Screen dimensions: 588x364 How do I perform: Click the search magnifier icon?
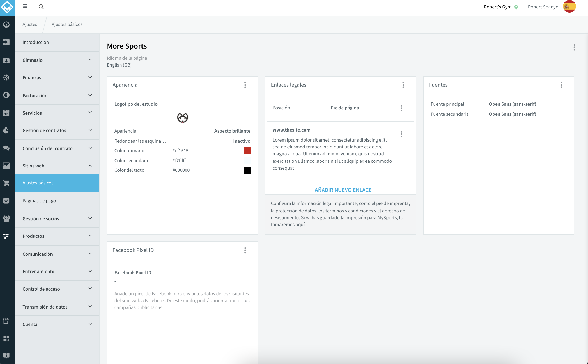point(41,7)
